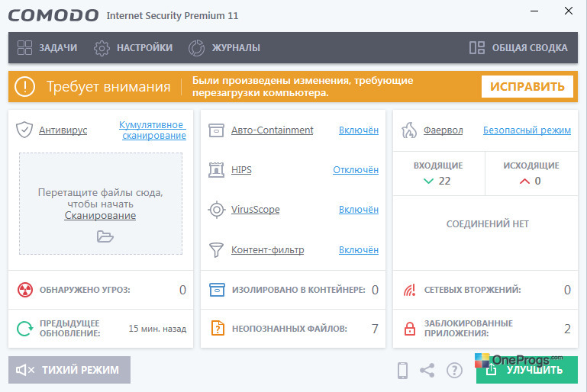Click the Настройки gear icon

(x=102, y=48)
